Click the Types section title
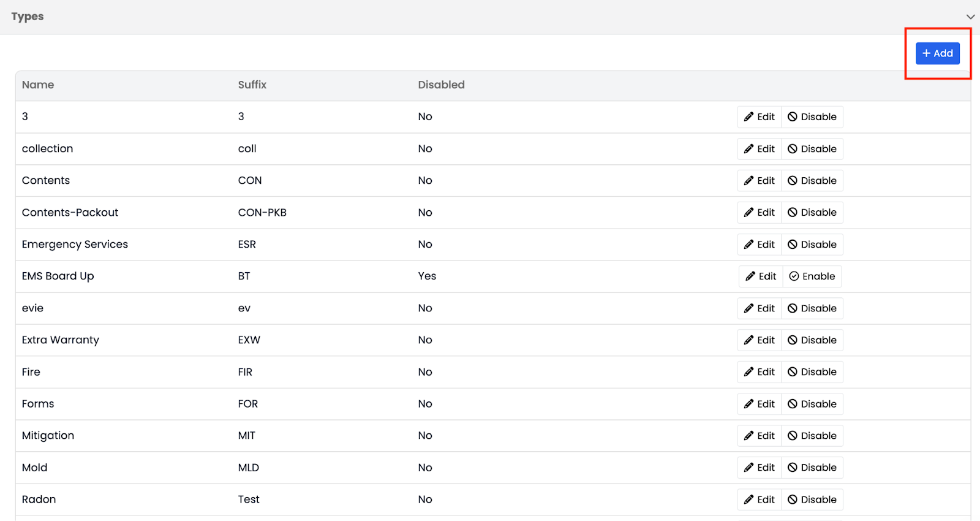Viewport: 980px width, 521px height. (28, 17)
